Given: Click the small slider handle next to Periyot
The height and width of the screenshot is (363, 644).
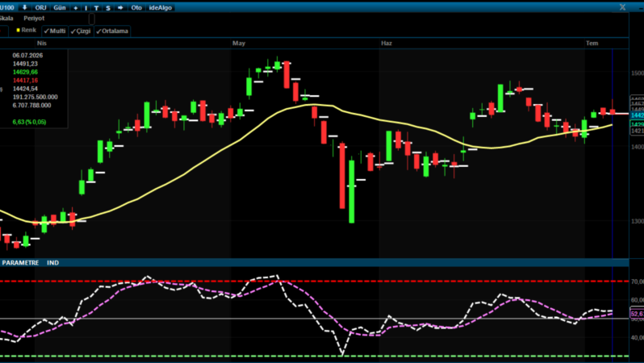Looking at the screenshot, I should [x=91, y=19].
